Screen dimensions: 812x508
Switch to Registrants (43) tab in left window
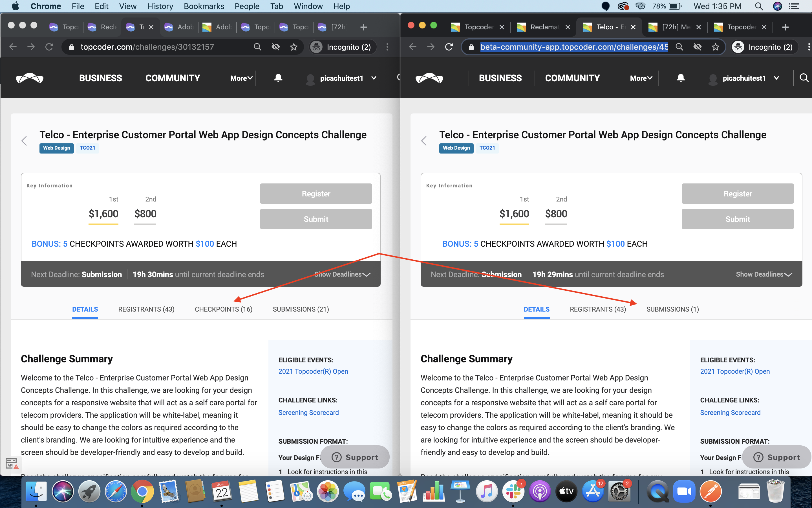click(x=146, y=309)
